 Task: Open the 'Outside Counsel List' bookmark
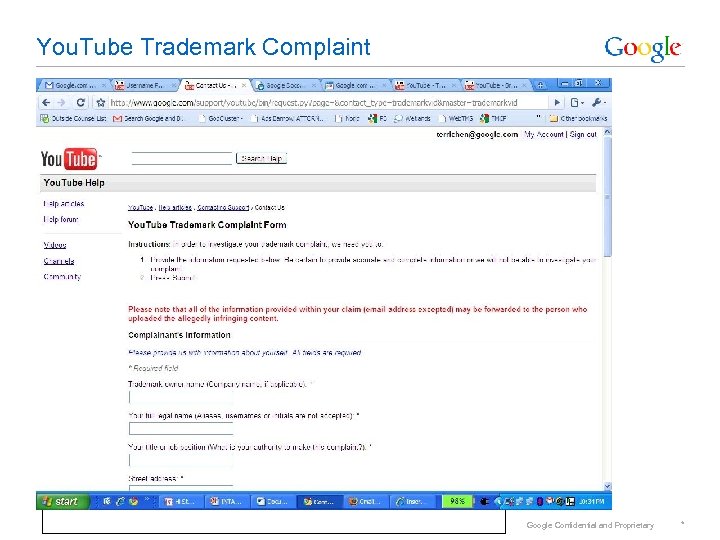pyautogui.click(x=73, y=118)
